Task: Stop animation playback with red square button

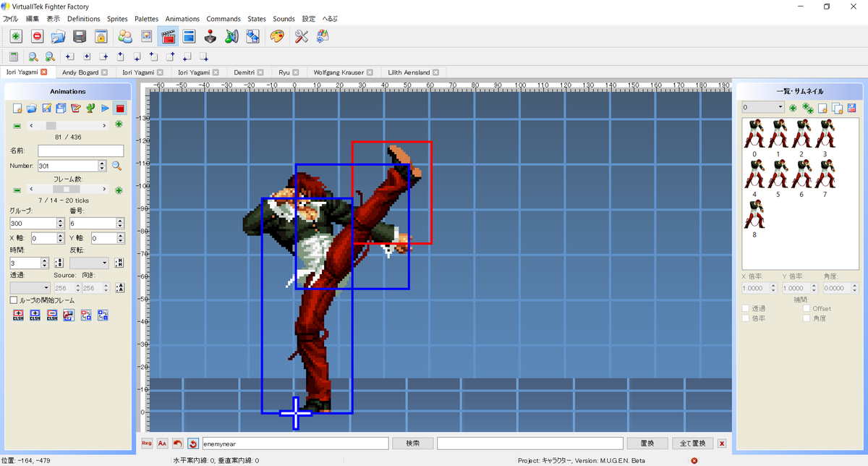Action: [120, 109]
